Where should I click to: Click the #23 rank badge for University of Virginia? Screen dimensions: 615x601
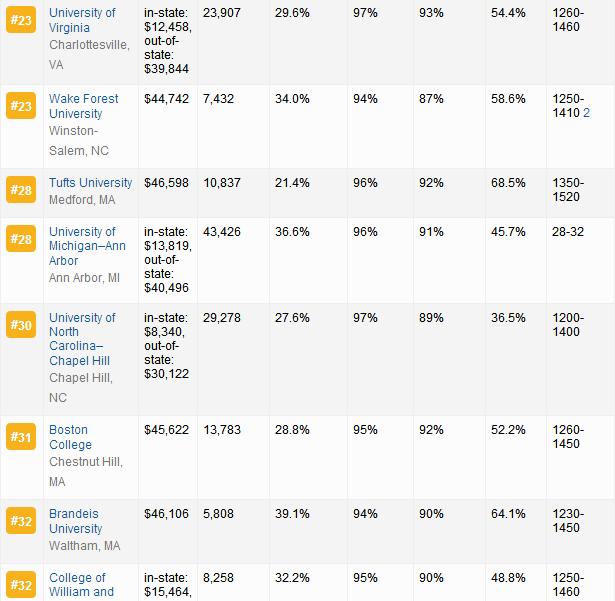coord(21,21)
